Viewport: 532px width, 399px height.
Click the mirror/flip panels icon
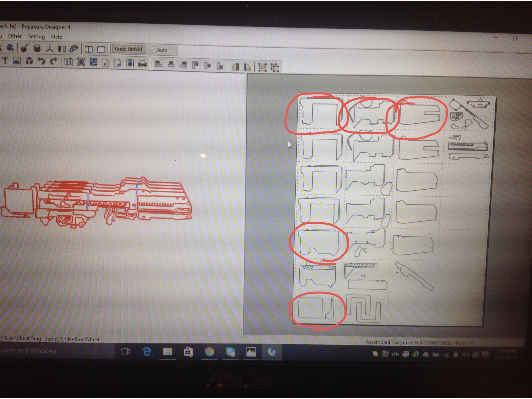(62, 49)
